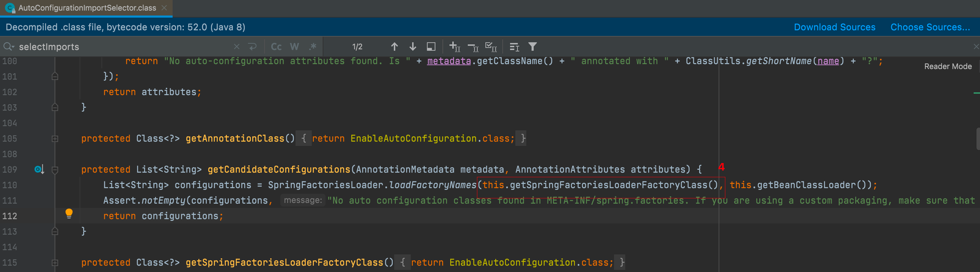This screenshot has height=272, width=980.
Task: Click the Reader Mode label
Action: tap(948, 67)
